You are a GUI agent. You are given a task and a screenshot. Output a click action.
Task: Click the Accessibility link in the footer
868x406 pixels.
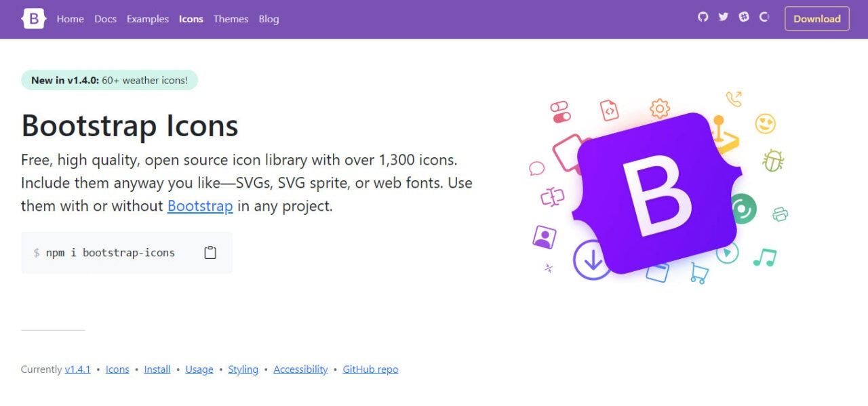click(x=300, y=369)
